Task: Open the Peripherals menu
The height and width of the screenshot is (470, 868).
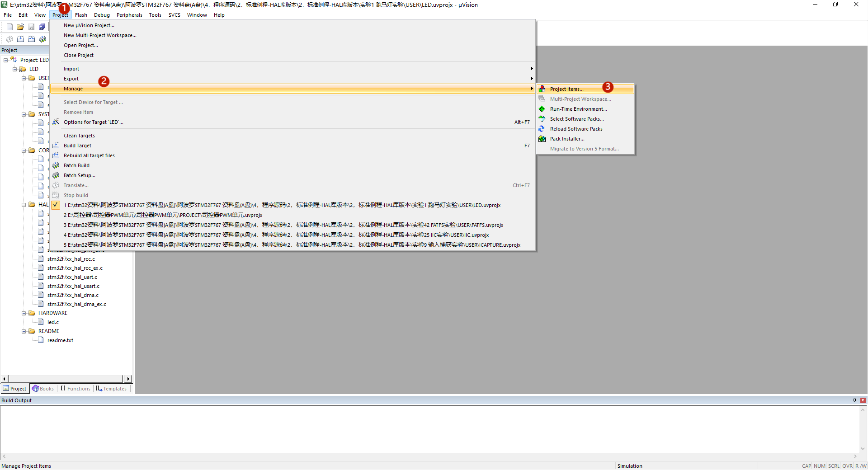Action: click(129, 15)
